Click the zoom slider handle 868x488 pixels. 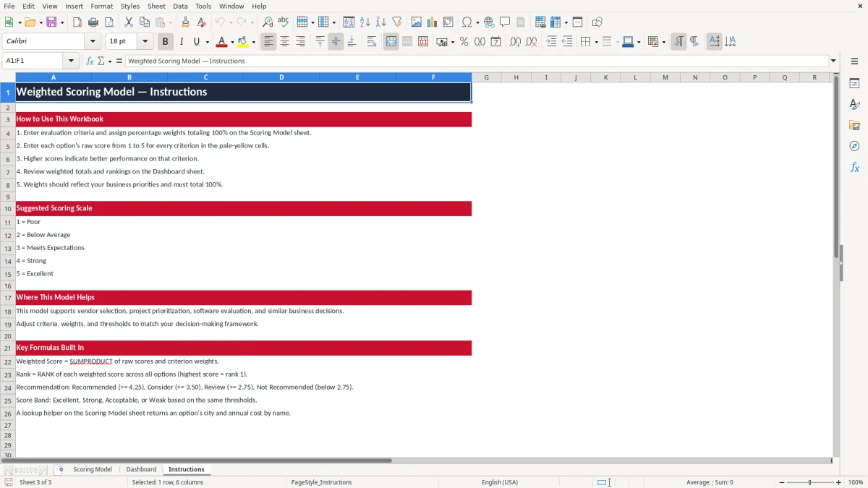click(x=809, y=482)
